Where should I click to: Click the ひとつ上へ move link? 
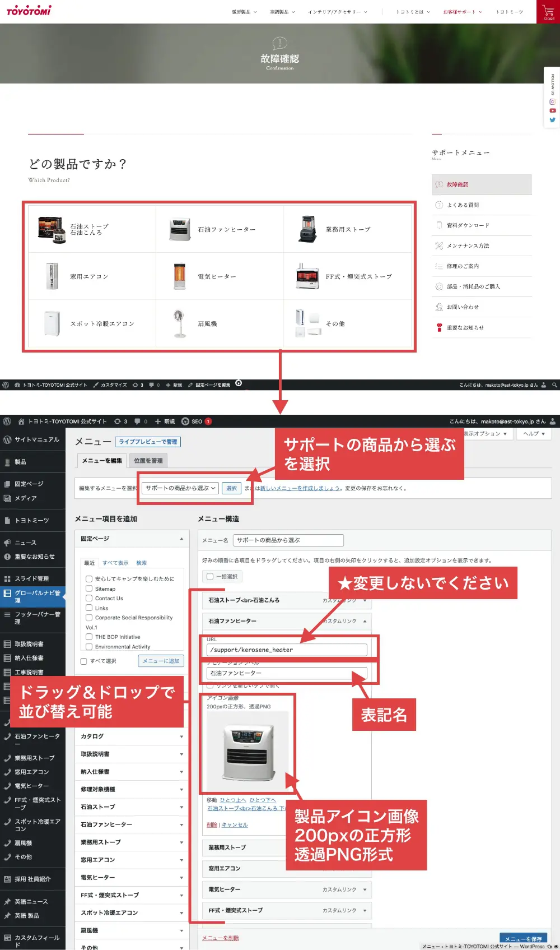[x=233, y=800]
